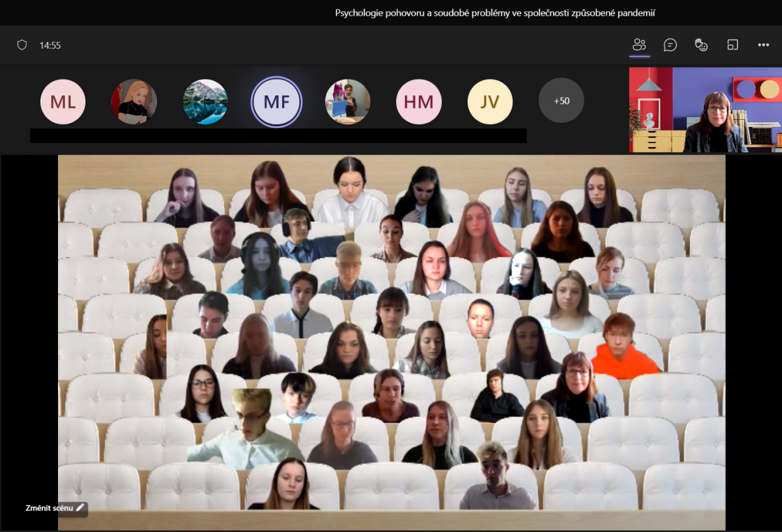The image size is (782, 532).
Task: Click the meeting title Psychologie pohovoru
Action: [x=495, y=13]
